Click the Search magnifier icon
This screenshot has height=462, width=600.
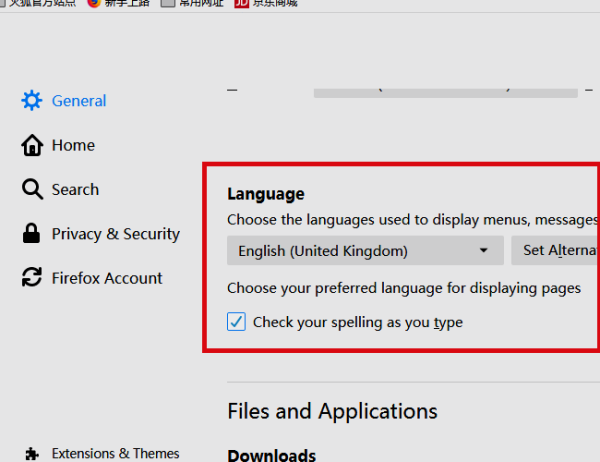[32, 189]
